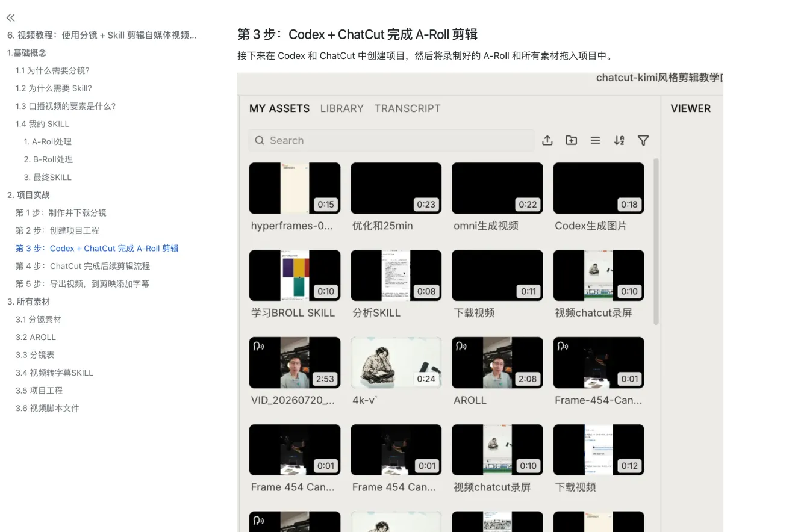Collapse the outline sidebar with double-chevron icon
Viewport: 795px width, 532px height.
click(10, 17)
